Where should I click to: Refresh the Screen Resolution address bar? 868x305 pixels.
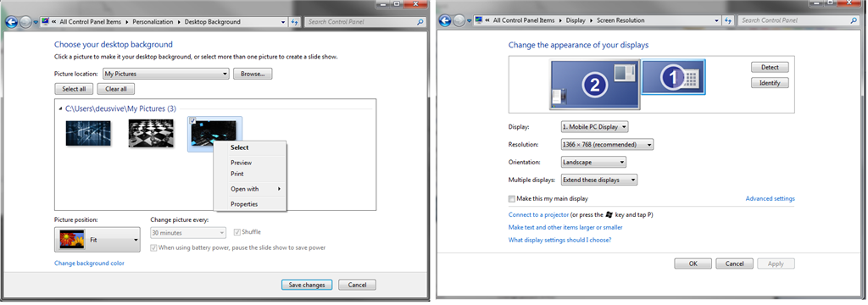pyautogui.click(x=728, y=20)
